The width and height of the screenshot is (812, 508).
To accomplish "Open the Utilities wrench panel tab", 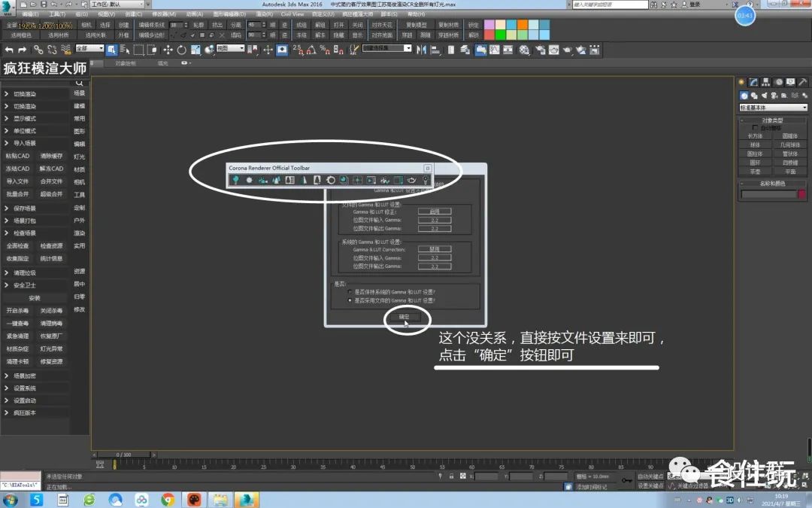I will pyautogui.click(x=803, y=82).
